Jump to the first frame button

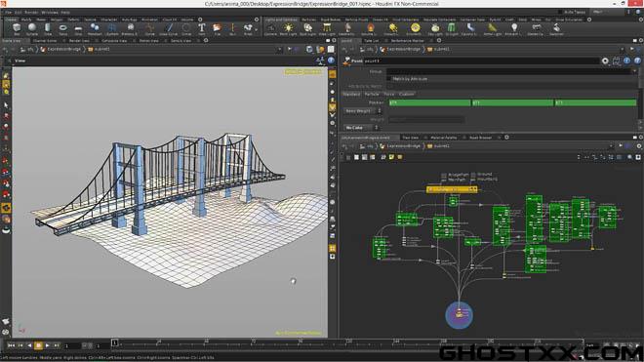(11, 346)
